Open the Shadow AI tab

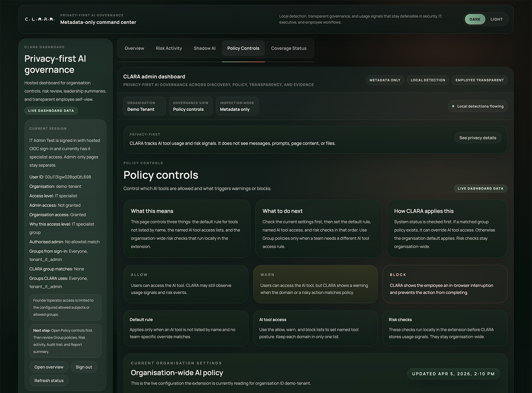204,48
